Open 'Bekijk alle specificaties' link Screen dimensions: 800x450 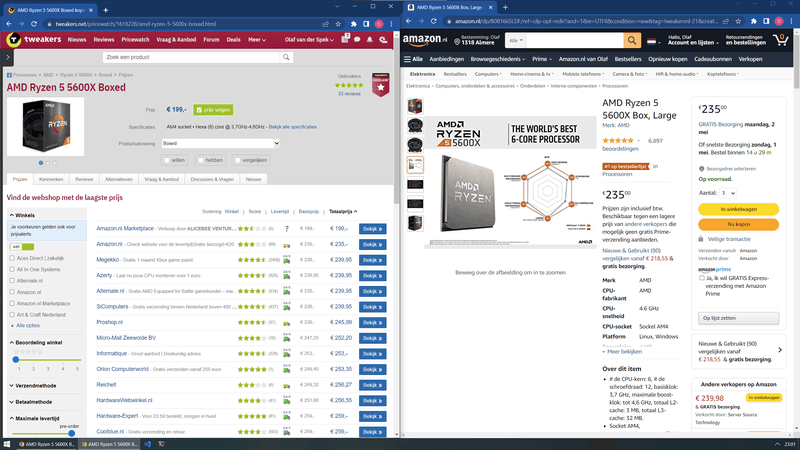(293, 127)
